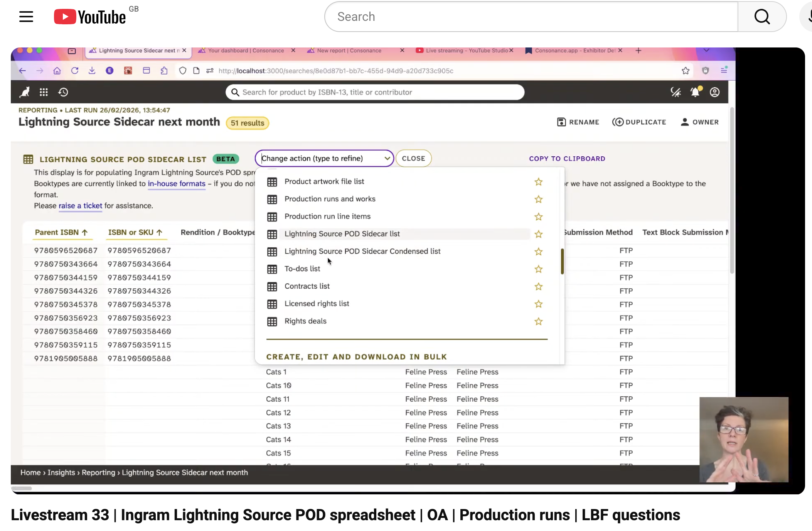
Task: Open the raise a ticket link
Action: point(80,206)
